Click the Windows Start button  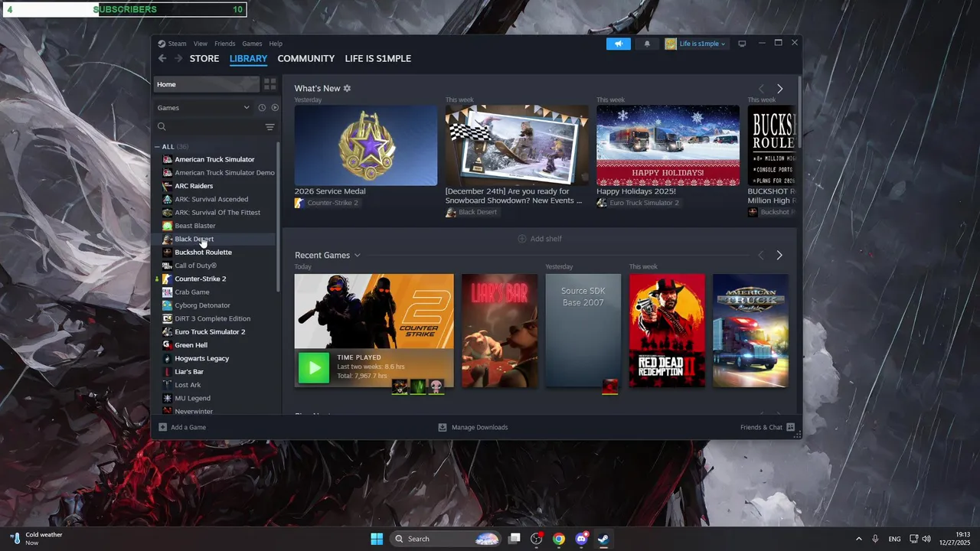pyautogui.click(x=377, y=539)
